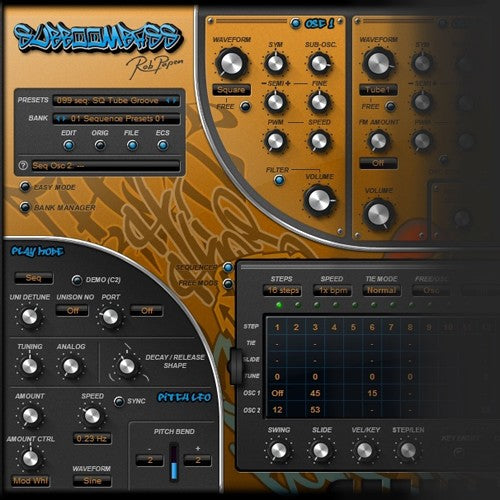Open OSC 1 Square waveform dropdown
Viewport: 500px width, 500px height.
231,89
